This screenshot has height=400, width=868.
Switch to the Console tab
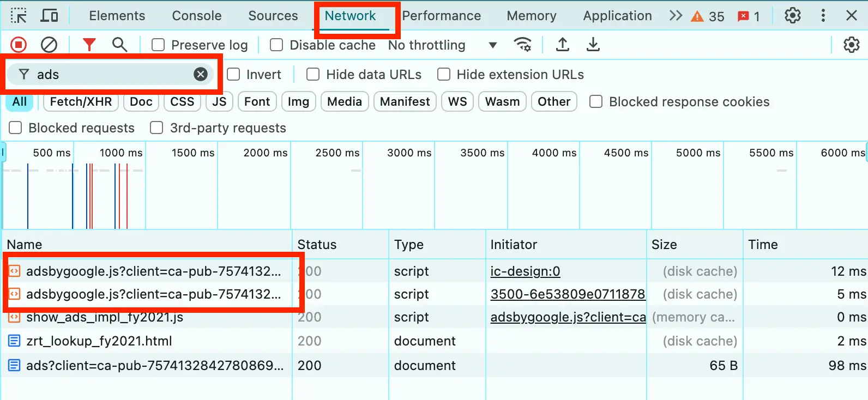[197, 16]
